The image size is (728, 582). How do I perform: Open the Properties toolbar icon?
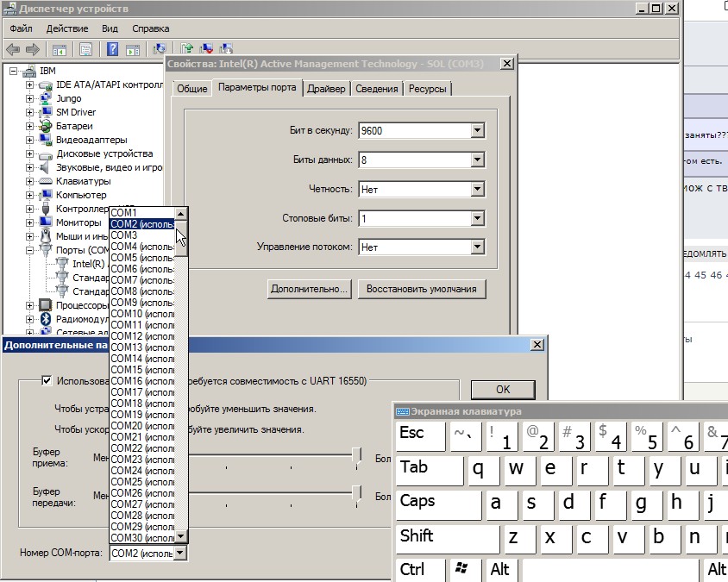[x=86, y=49]
